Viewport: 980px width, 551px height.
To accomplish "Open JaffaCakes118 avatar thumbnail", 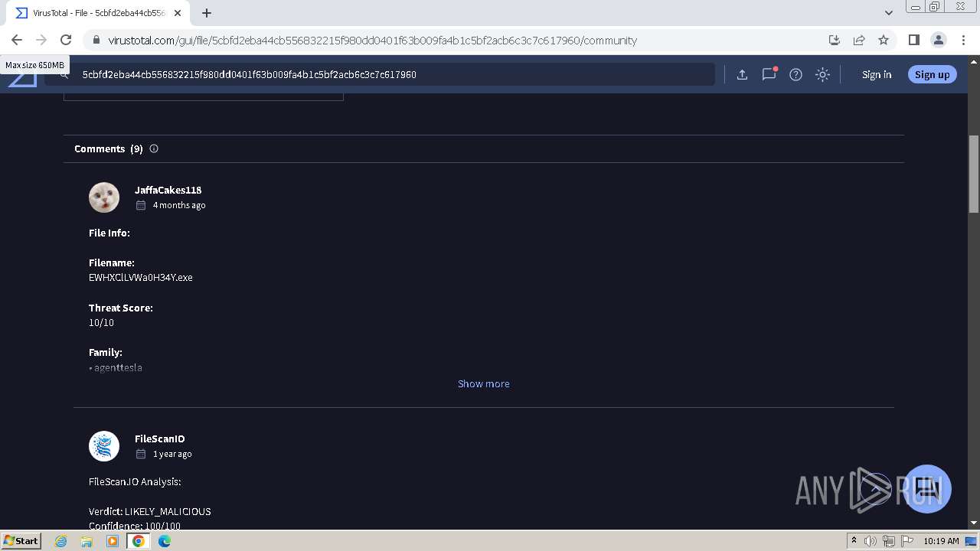I will [104, 197].
